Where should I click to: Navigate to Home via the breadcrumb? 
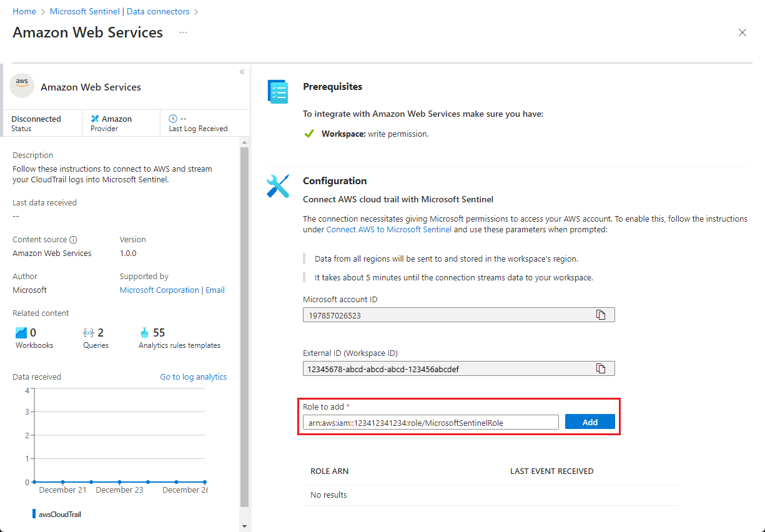click(24, 11)
